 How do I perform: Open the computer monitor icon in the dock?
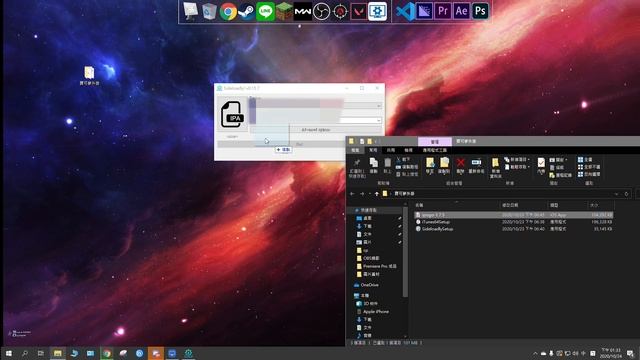click(191, 11)
